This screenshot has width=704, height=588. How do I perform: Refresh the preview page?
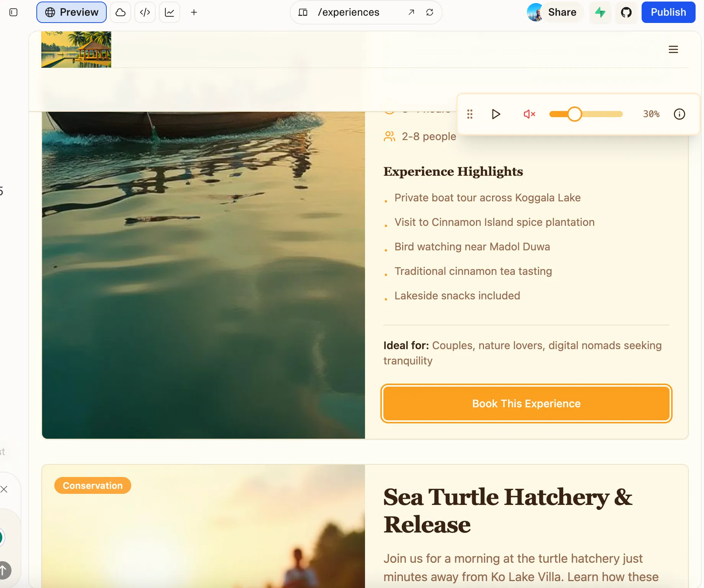[430, 12]
